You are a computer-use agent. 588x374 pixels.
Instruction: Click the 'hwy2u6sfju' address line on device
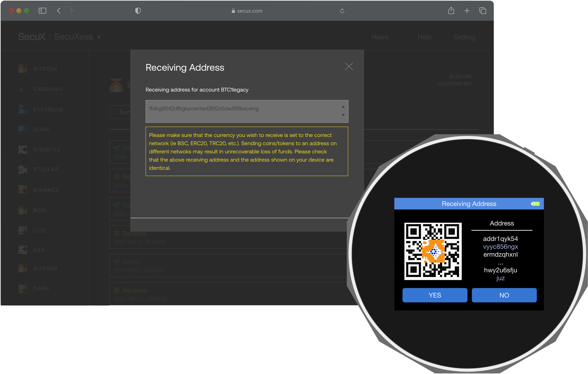500,270
